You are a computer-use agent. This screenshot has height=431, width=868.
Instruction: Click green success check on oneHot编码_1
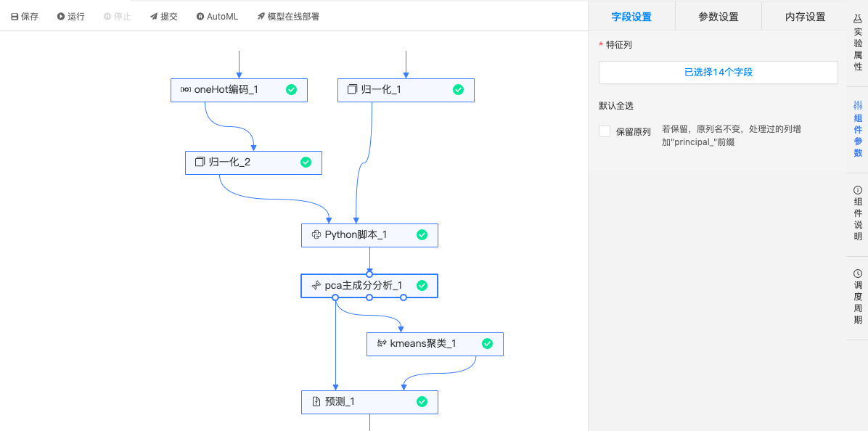pos(291,90)
